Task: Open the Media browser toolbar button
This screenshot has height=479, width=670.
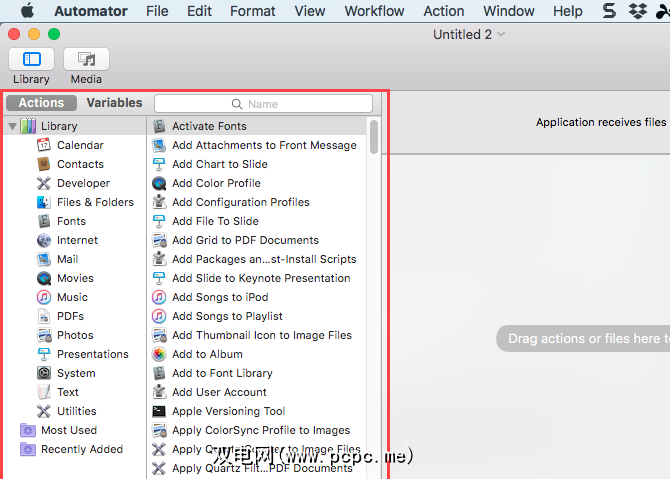Action: tap(86, 59)
